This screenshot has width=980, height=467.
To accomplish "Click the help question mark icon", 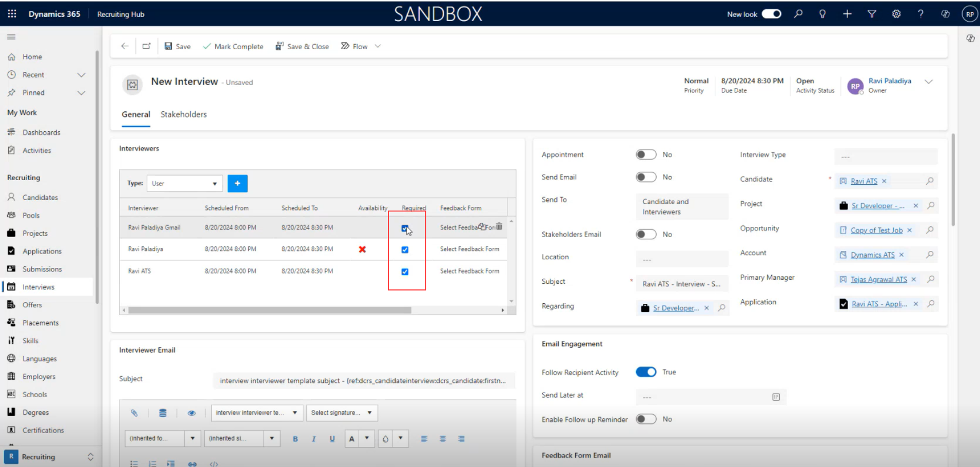I will (920, 14).
